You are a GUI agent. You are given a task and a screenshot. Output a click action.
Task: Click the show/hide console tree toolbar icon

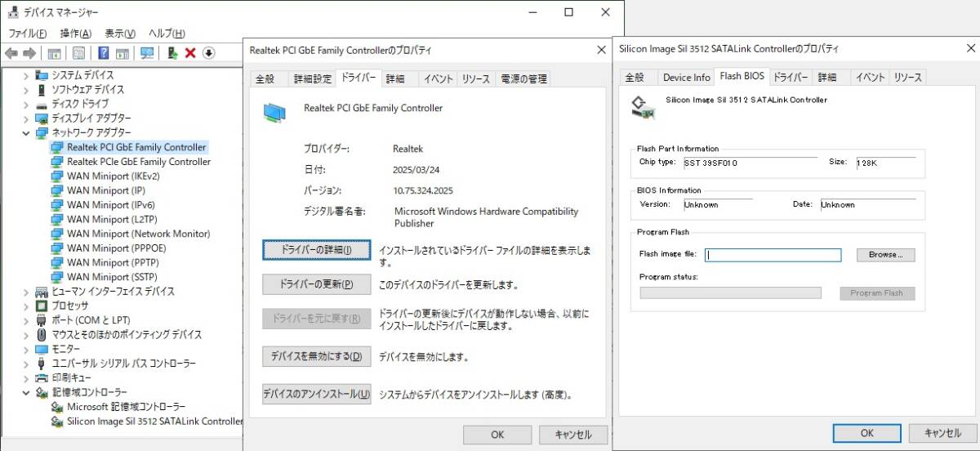[x=54, y=53]
